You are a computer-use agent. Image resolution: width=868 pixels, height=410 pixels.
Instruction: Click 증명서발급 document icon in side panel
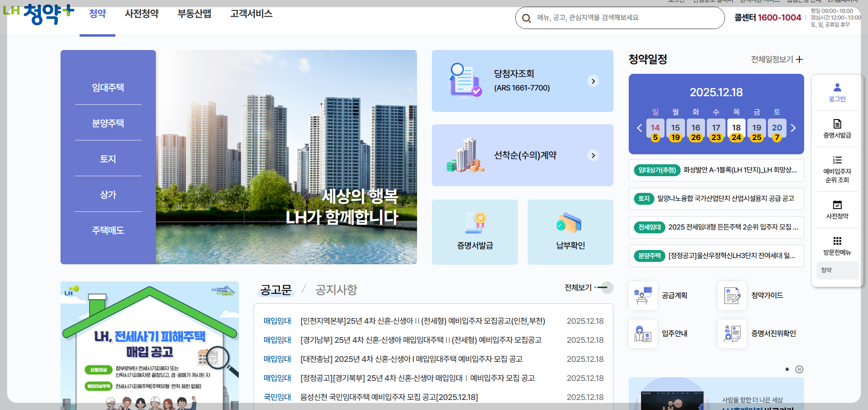tap(837, 123)
